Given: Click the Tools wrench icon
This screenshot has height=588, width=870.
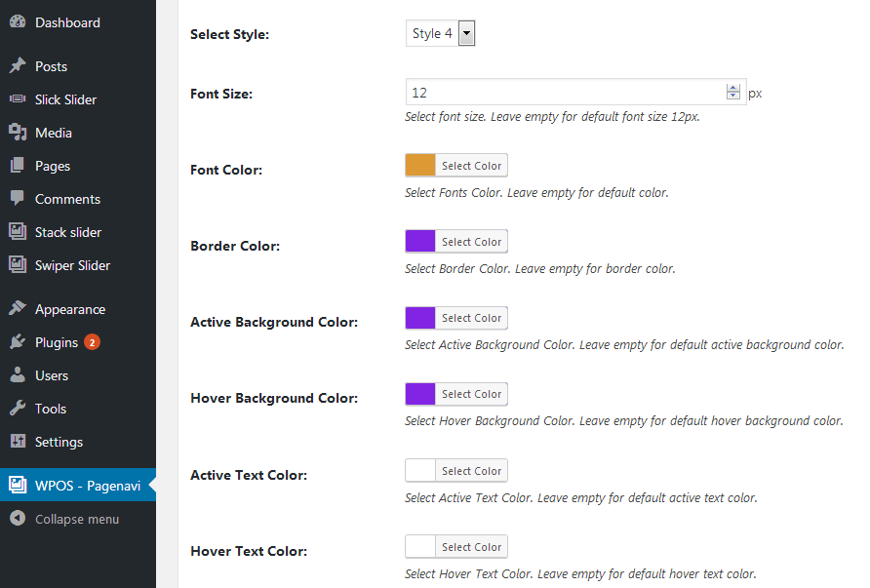Looking at the screenshot, I should [x=18, y=409].
